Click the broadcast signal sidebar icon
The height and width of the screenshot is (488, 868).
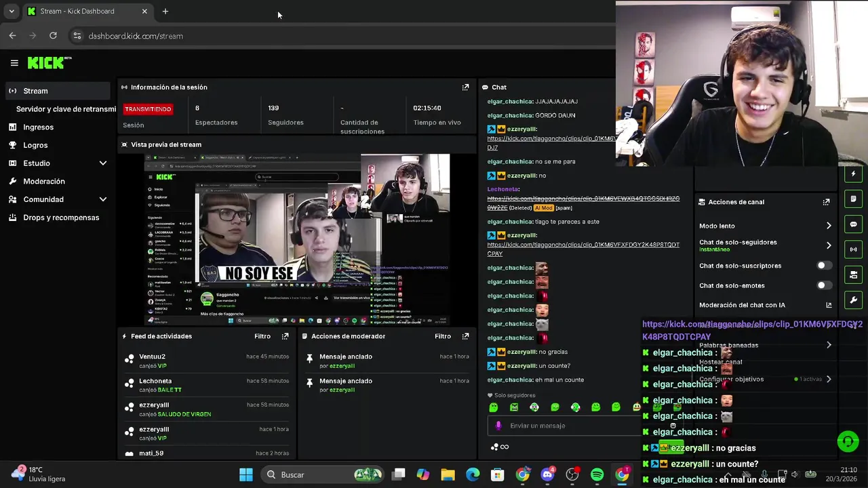[x=853, y=249]
